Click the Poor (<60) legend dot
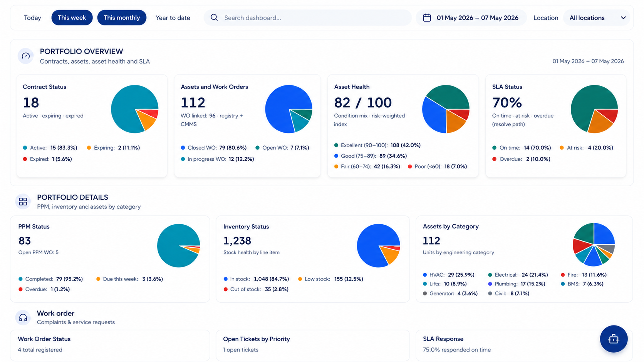 (410, 167)
